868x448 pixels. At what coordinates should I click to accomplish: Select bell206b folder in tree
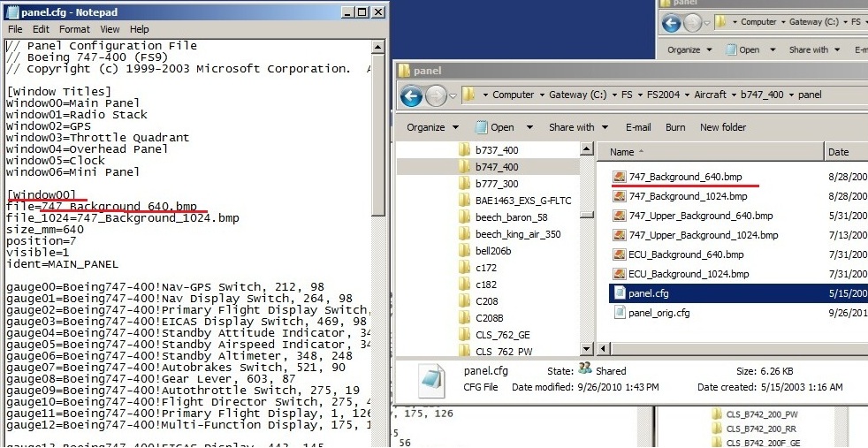coord(492,251)
